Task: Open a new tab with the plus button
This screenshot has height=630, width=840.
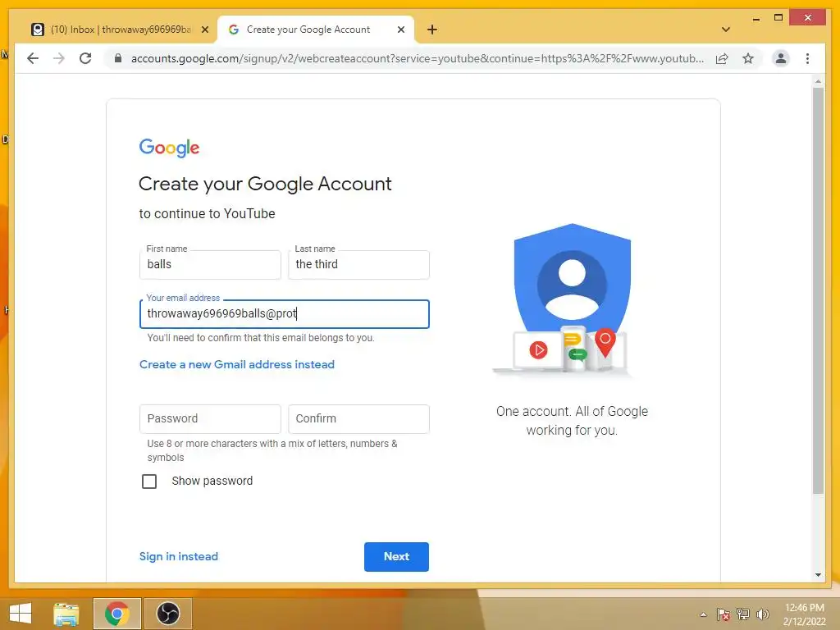Action: click(432, 30)
